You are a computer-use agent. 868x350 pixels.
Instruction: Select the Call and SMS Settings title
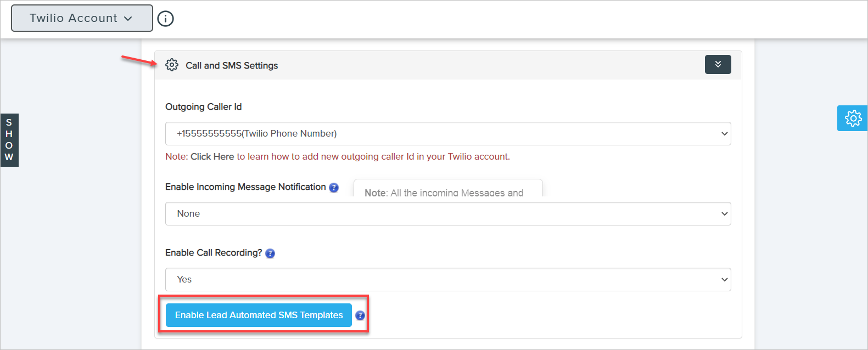[232, 66]
